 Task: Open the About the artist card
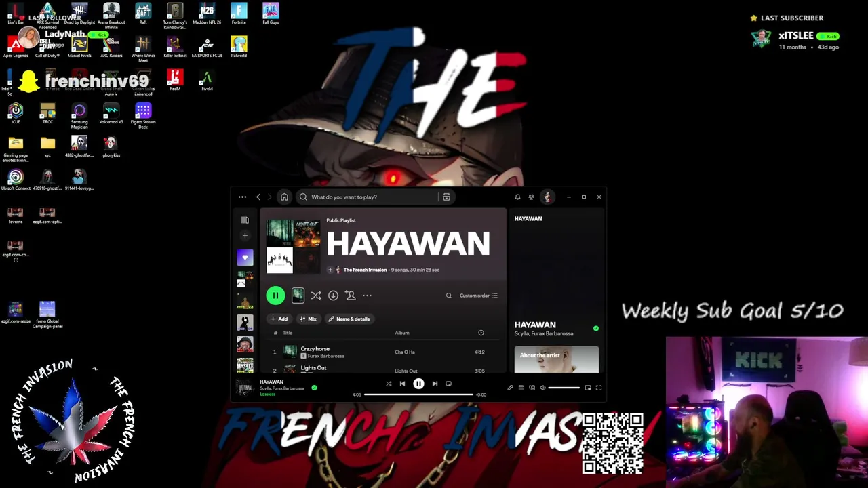(x=557, y=359)
